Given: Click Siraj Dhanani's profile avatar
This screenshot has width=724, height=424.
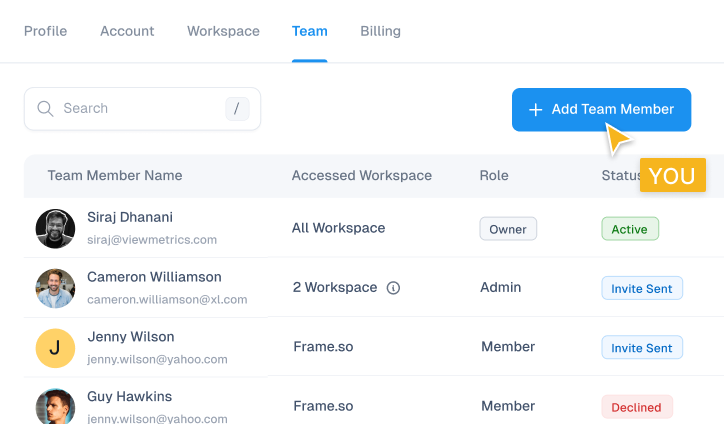Looking at the screenshot, I should 55,229.
